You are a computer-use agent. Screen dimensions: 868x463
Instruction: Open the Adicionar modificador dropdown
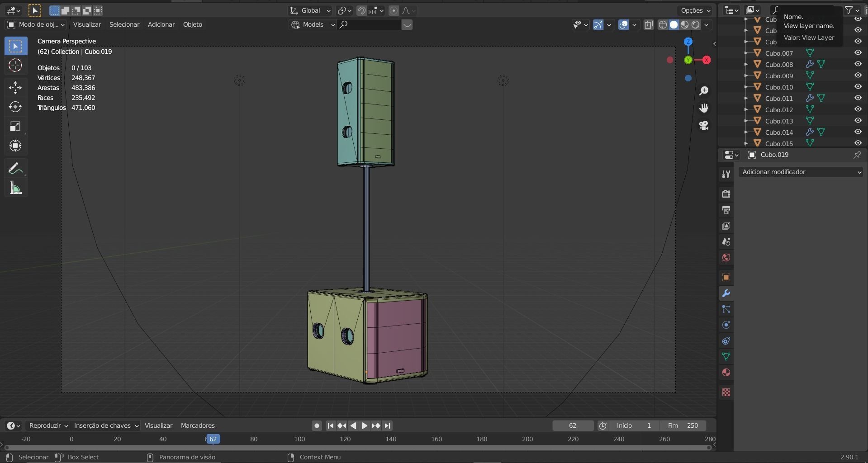[801, 172]
